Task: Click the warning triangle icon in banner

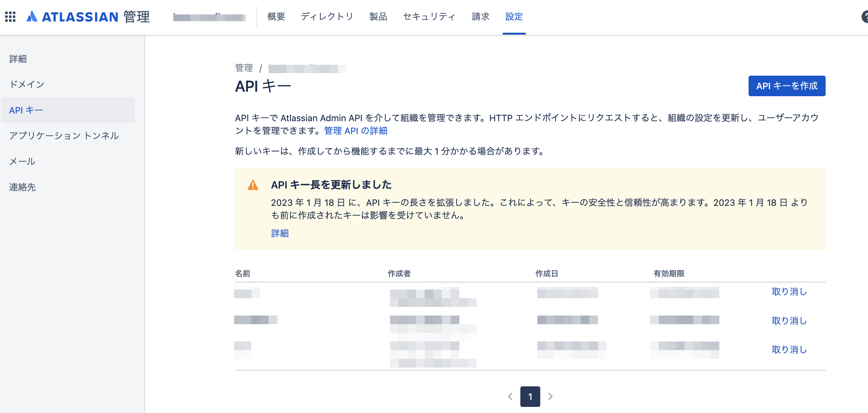Action: pos(253,185)
